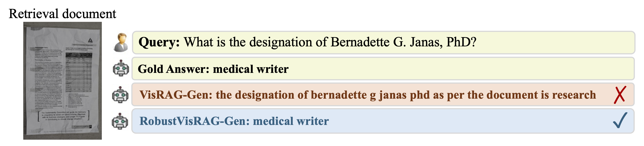Screen dimensions: 644x146
Task: Click the bracketed Sustainability Committee quote
Action: pos(63,116)
